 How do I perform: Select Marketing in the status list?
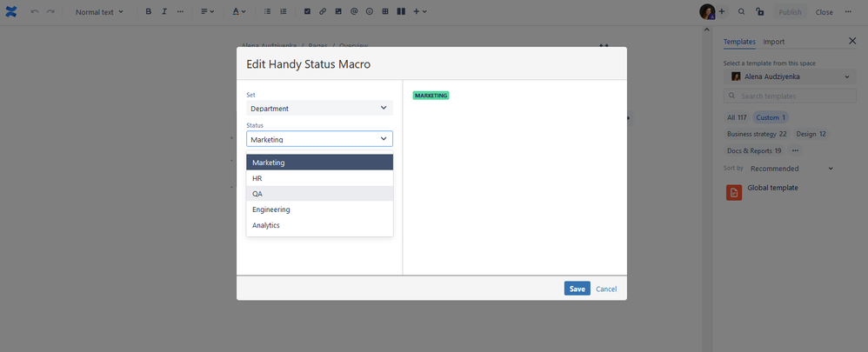(x=319, y=163)
